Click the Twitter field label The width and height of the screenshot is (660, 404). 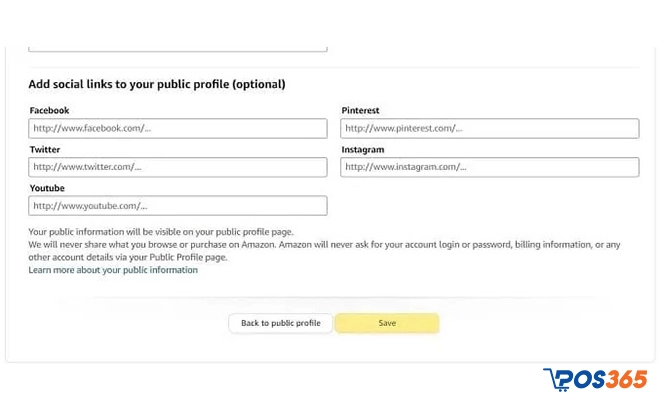tap(45, 149)
